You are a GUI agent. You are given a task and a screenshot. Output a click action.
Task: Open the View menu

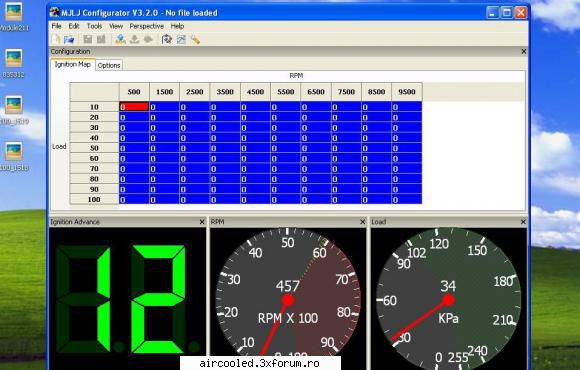coord(116,26)
